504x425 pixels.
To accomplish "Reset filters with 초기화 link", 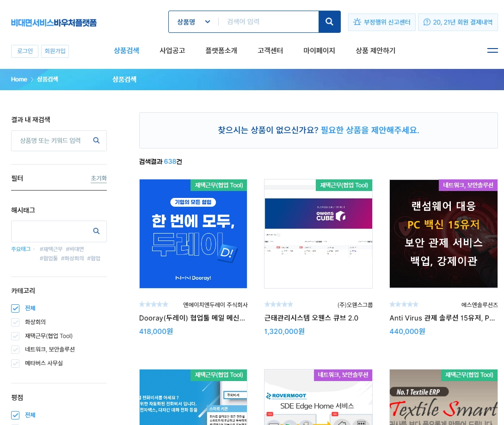I will pyautogui.click(x=98, y=179).
